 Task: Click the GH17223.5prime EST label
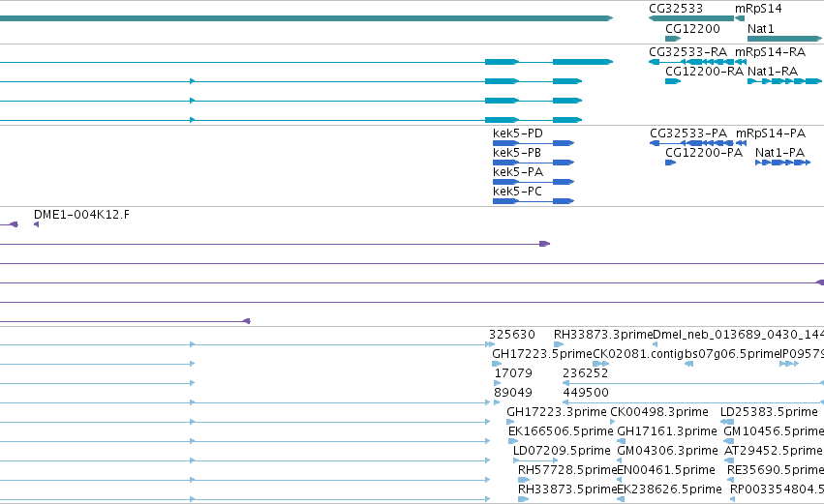coord(542,354)
